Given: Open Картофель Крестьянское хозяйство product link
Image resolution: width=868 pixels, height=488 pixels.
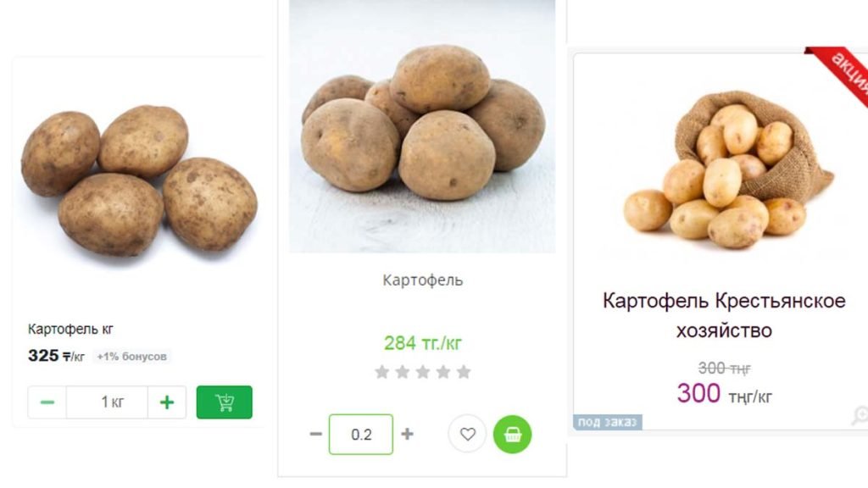Looking at the screenshot, I should pyautogui.click(x=724, y=315).
